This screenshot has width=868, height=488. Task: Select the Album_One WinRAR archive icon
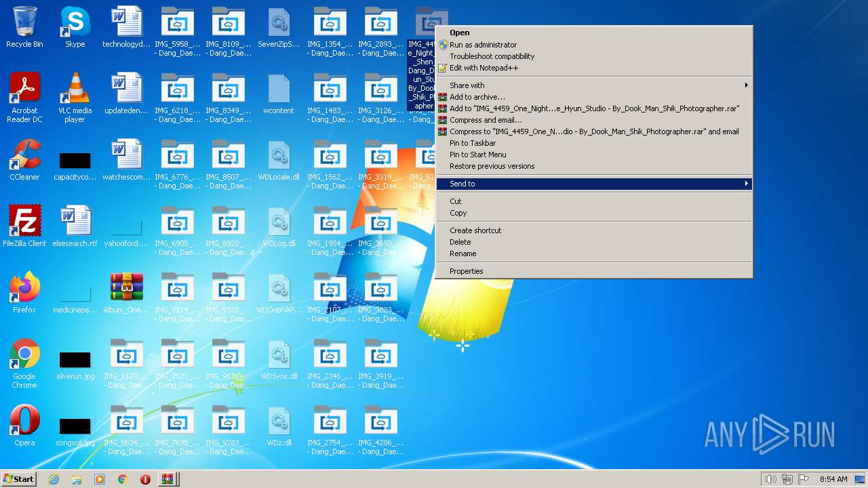click(126, 293)
